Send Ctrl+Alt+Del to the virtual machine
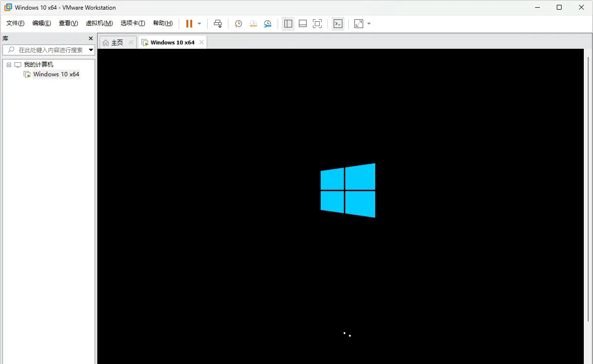 click(218, 24)
